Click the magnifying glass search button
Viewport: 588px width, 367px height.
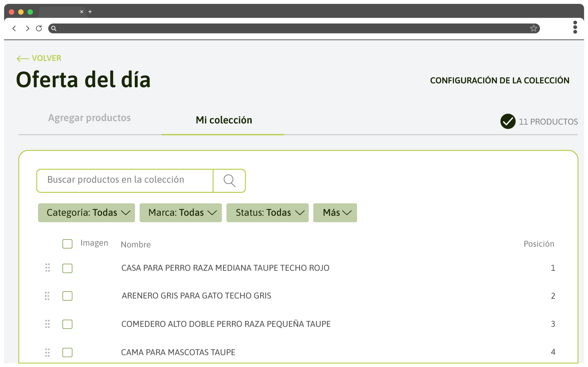pos(229,181)
